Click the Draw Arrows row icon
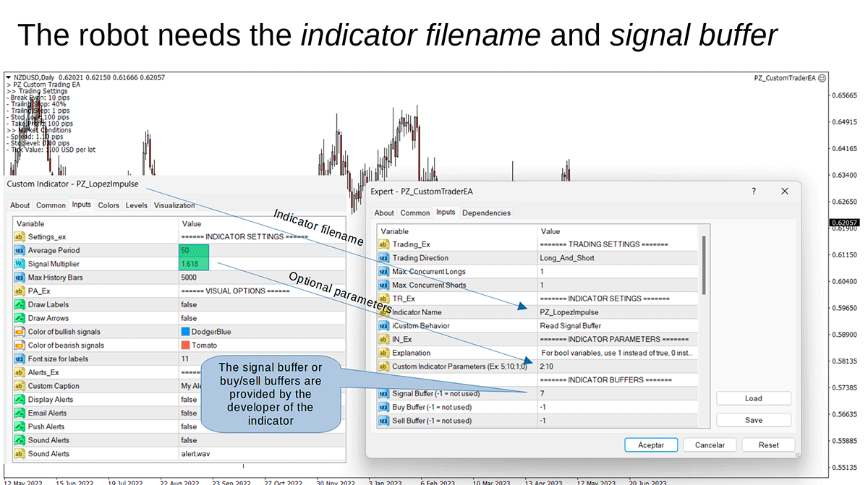868x485 pixels. click(20, 318)
